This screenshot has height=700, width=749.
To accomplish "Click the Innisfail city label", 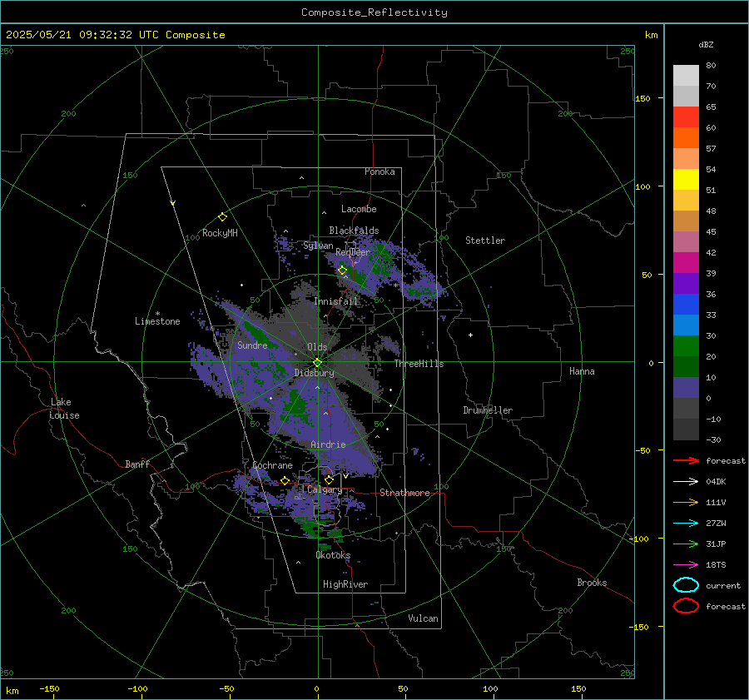I will tap(336, 301).
